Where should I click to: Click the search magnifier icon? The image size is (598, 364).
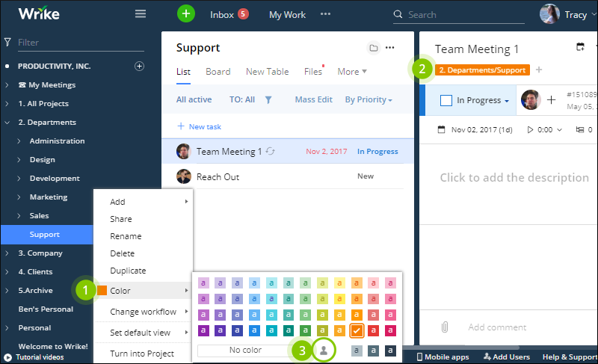tap(398, 14)
